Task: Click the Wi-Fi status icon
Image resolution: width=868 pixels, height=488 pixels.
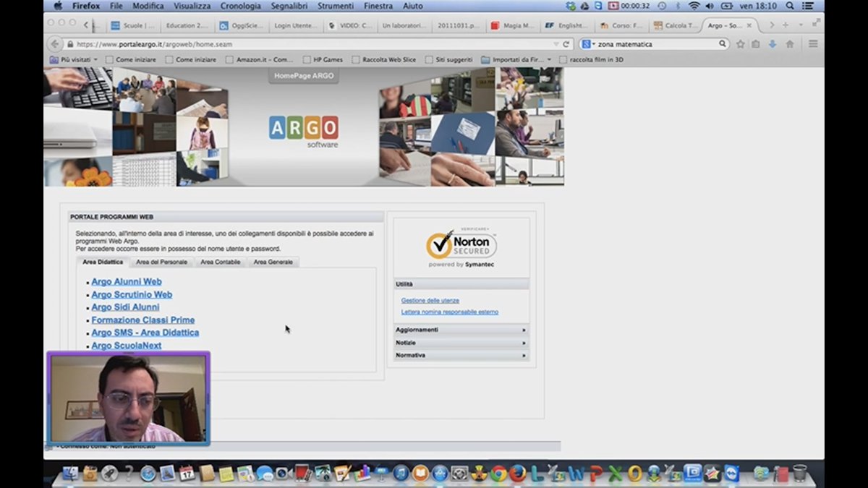Action: 694,6
